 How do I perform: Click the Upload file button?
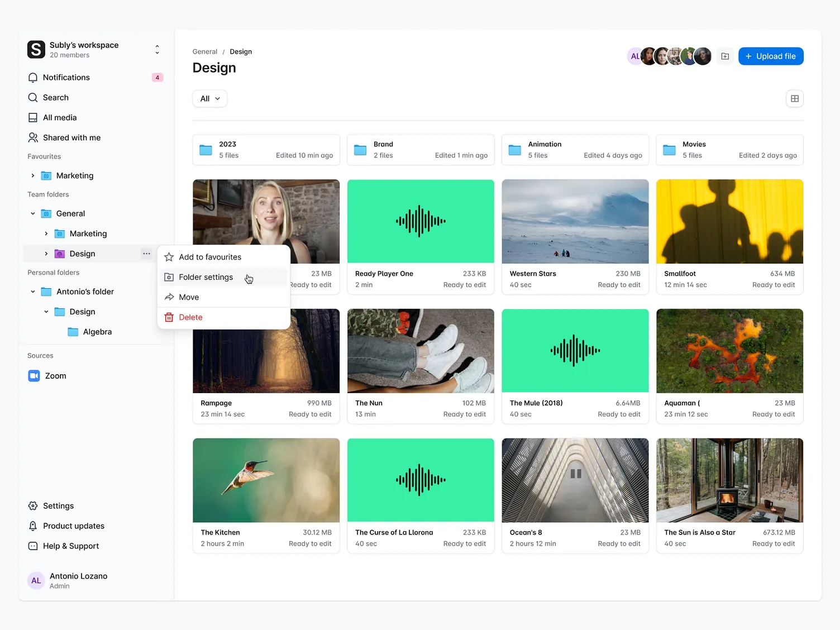770,56
